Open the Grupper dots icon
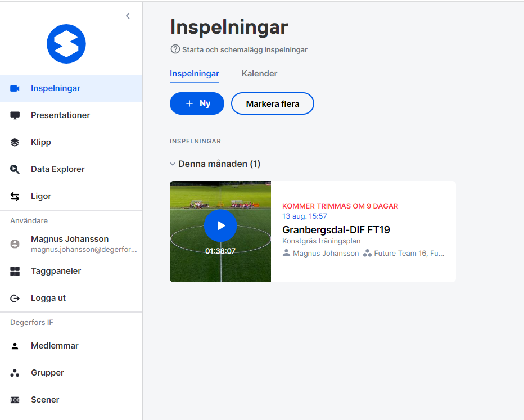This screenshot has height=420, width=524. pos(15,373)
